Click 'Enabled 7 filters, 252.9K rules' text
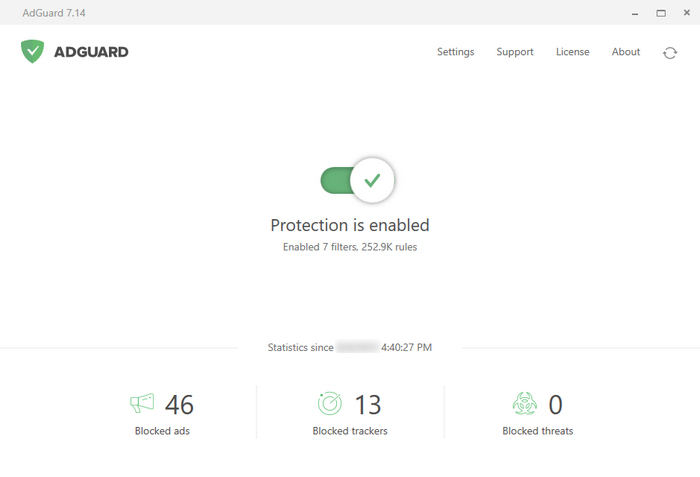 click(350, 247)
